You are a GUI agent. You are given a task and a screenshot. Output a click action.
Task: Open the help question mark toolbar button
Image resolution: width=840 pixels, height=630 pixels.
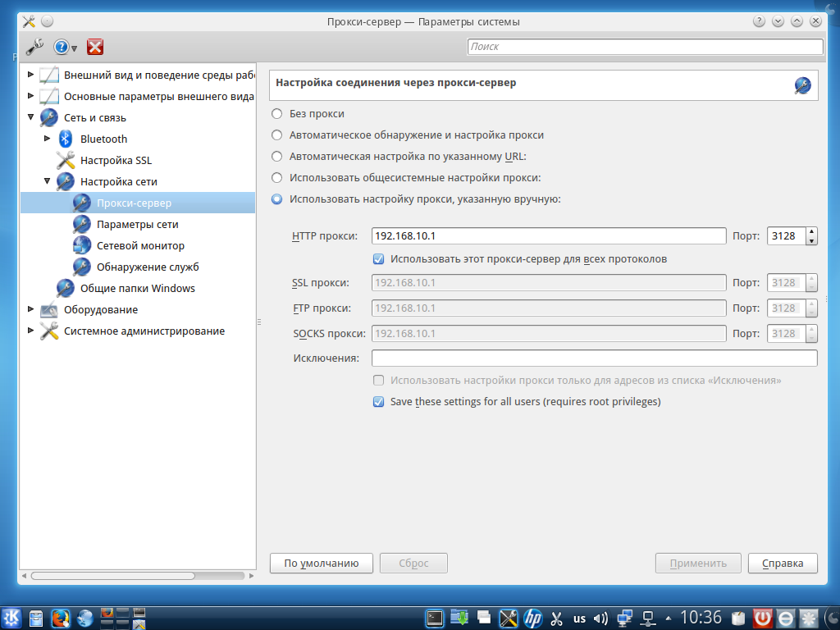[61, 47]
